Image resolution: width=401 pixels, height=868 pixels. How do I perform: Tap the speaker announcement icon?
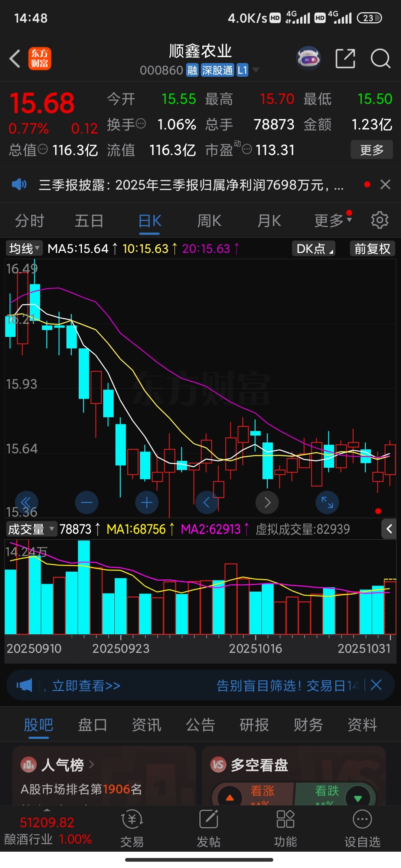19,184
